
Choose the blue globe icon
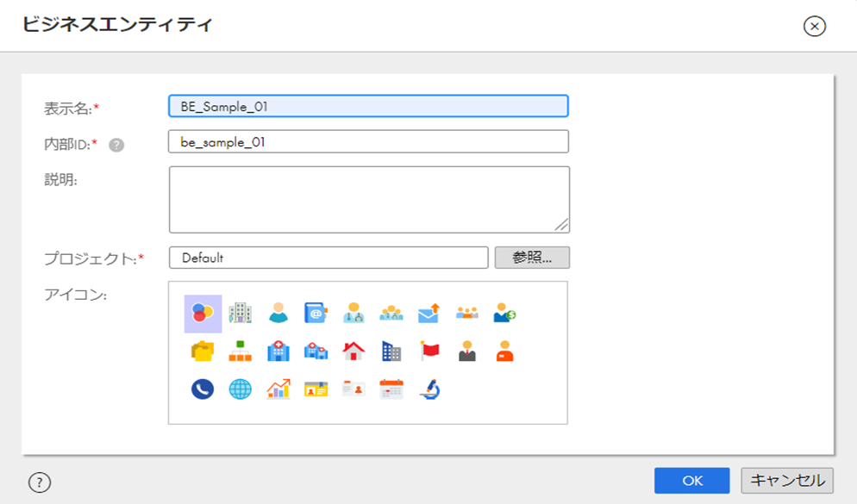pos(241,389)
